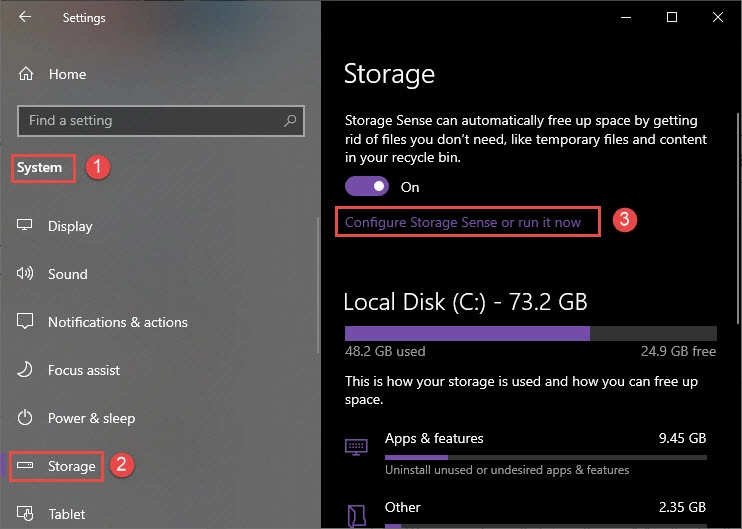Screen dimensions: 742x529
Task: Click the Home house icon
Action: 26,74
